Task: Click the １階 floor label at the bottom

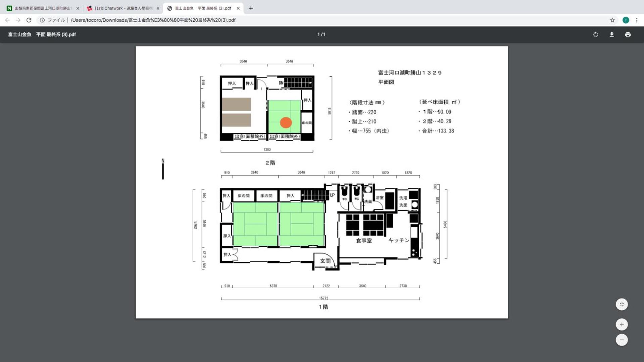Action: pos(323,307)
